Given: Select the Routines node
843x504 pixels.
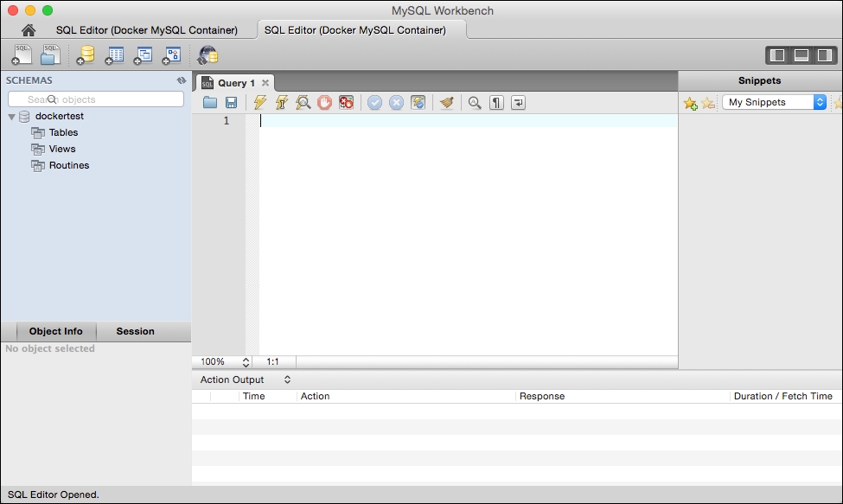Looking at the screenshot, I should [x=69, y=165].
